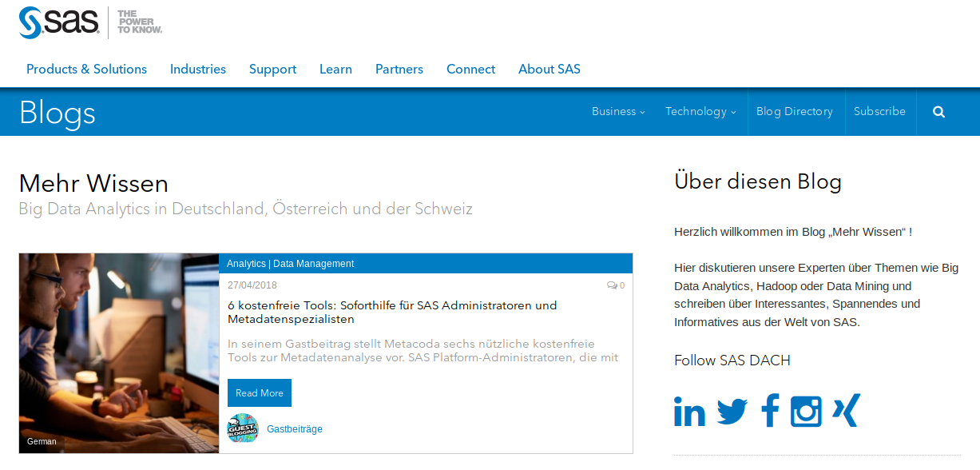Click the Mehr Wissen blog title

tap(93, 184)
